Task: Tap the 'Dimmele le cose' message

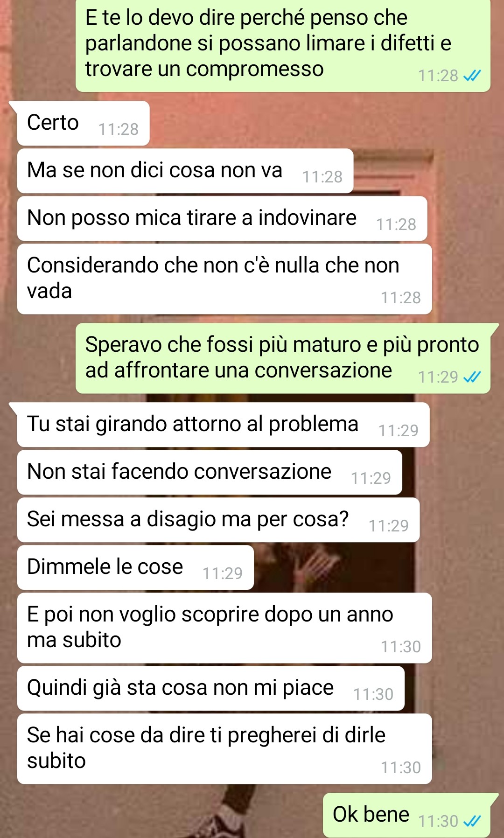Action: (135, 567)
